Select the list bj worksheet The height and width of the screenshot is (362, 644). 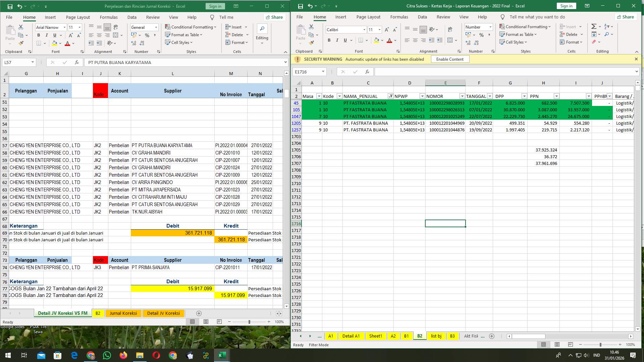pos(436,336)
